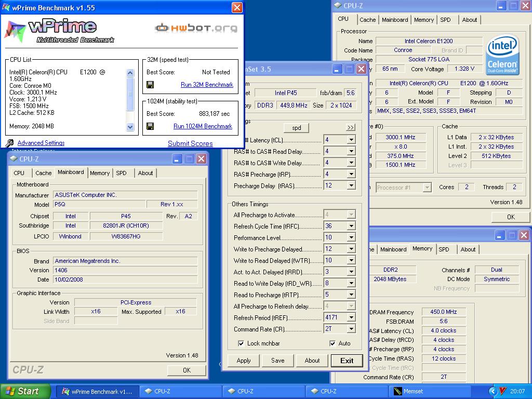Open RAS# to CAS# Read Delay dropdown

pos(351,151)
